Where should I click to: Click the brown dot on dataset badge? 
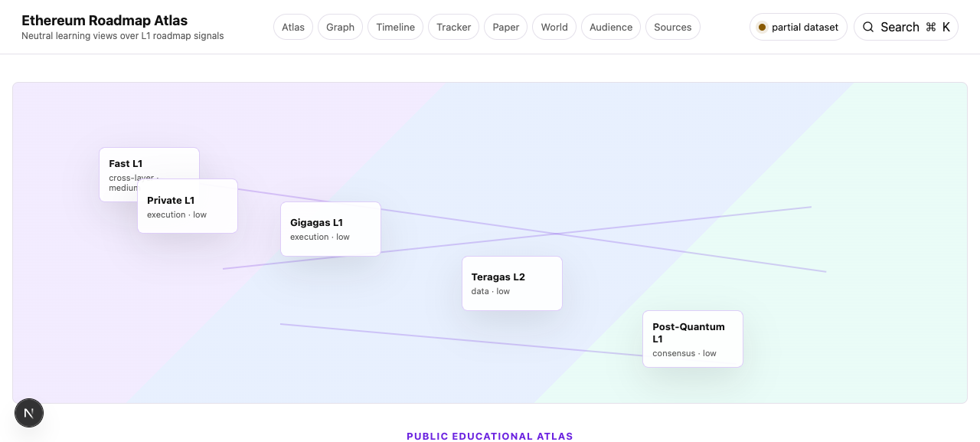[762, 27]
